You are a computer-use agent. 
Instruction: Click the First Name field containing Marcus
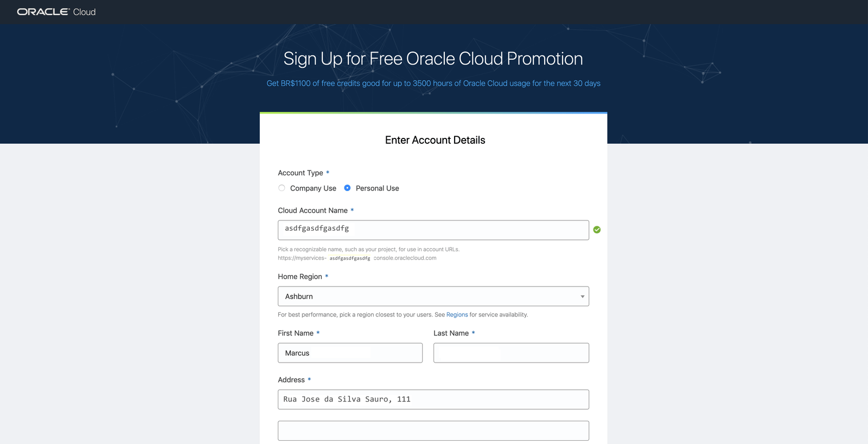[350, 353]
